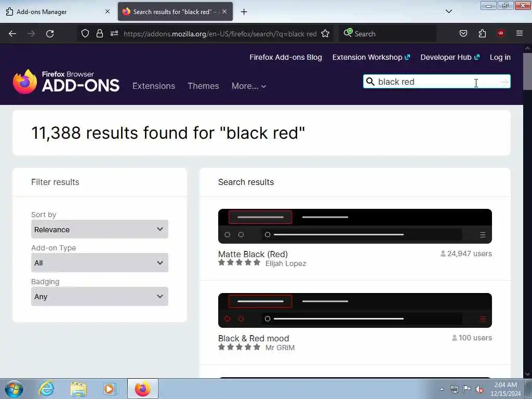Open Save to Pocket icon
Screen dimensions: 532x399
point(463,33)
